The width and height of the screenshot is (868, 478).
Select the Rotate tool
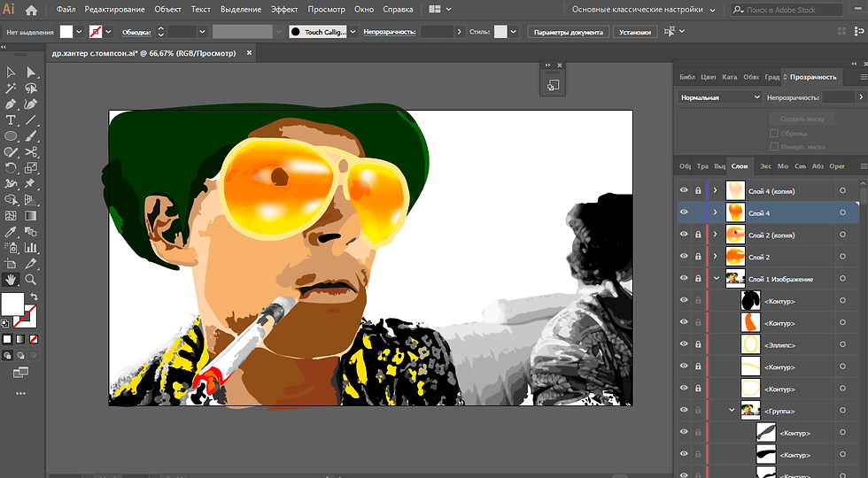coord(11,167)
